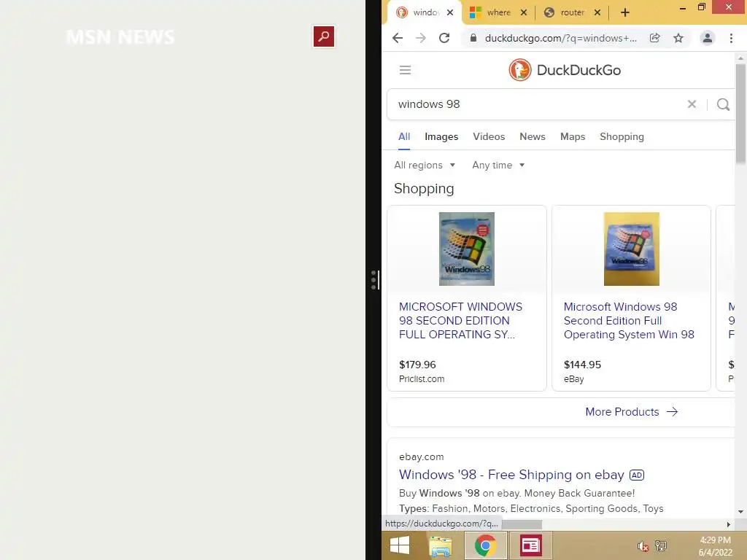747x560 pixels.
Task: Open the Chrome profile avatar
Action: click(708, 38)
